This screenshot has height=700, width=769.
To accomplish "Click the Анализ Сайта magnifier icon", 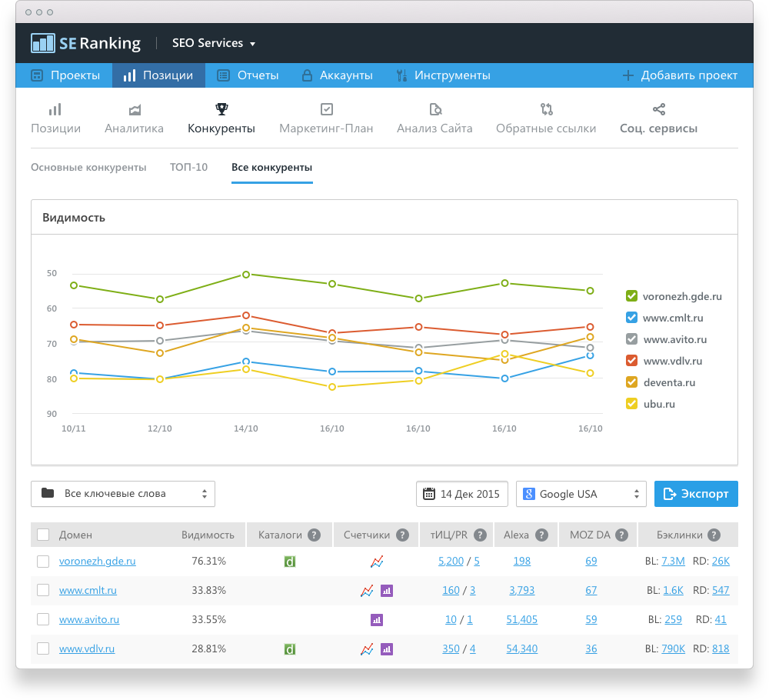I will [435, 109].
